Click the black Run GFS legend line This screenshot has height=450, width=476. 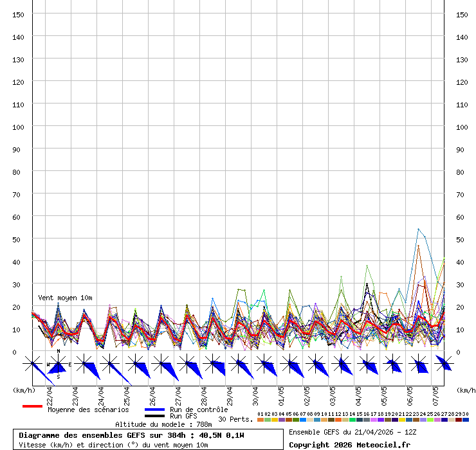pyautogui.click(x=155, y=417)
